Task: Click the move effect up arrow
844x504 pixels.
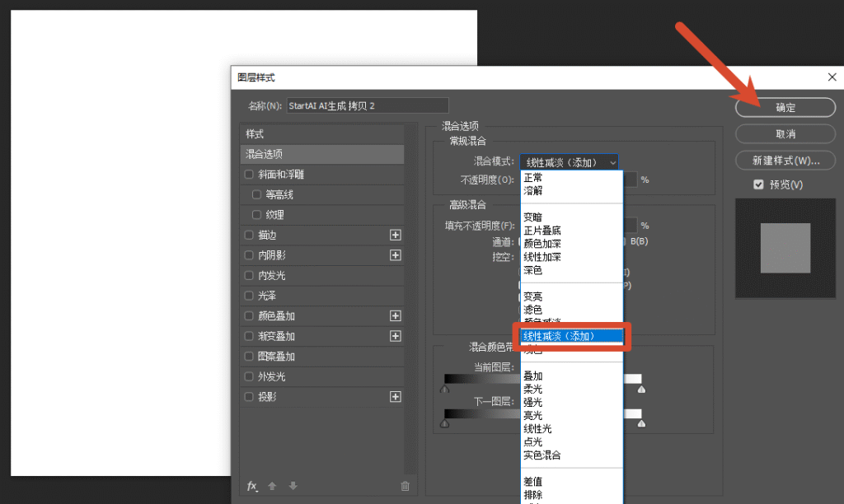Action: 272,486
